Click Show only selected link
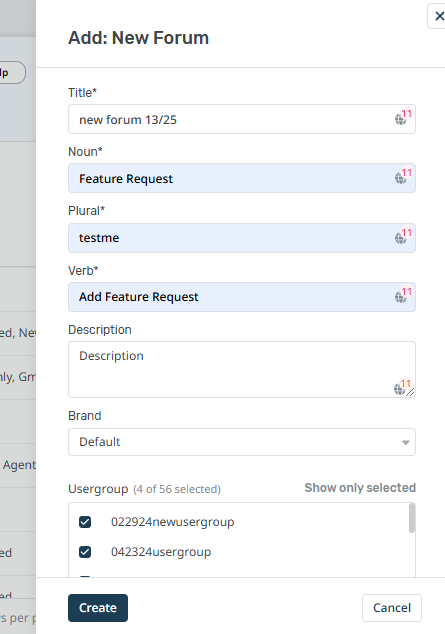This screenshot has width=445, height=634. coord(360,488)
